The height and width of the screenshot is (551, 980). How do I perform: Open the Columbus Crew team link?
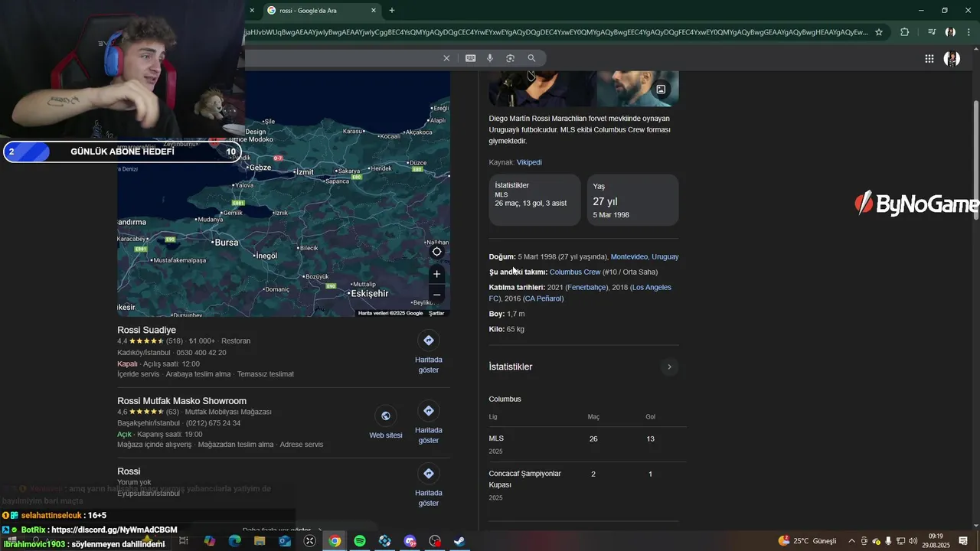coord(575,272)
